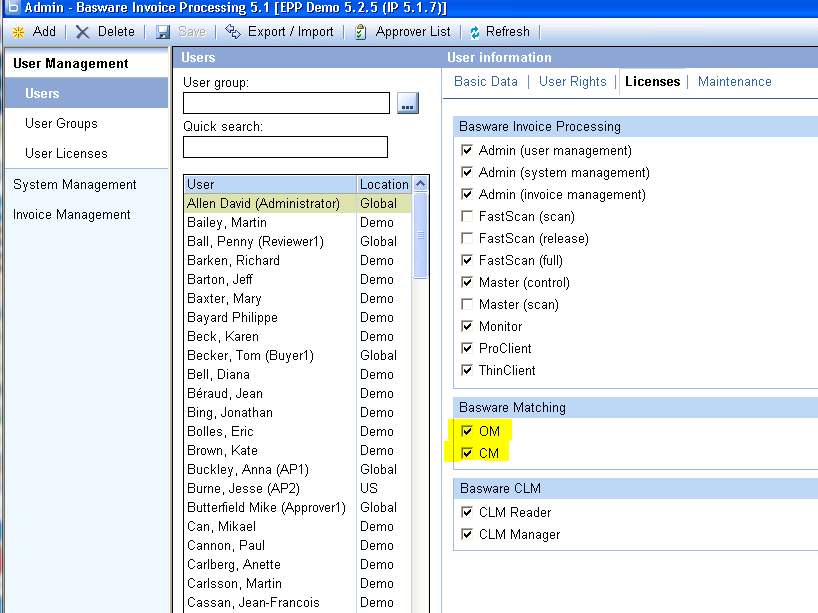Uncheck the CLM Manager license
Image resolution: width=818 pixels, height=613 pixels.
[467, 534]
